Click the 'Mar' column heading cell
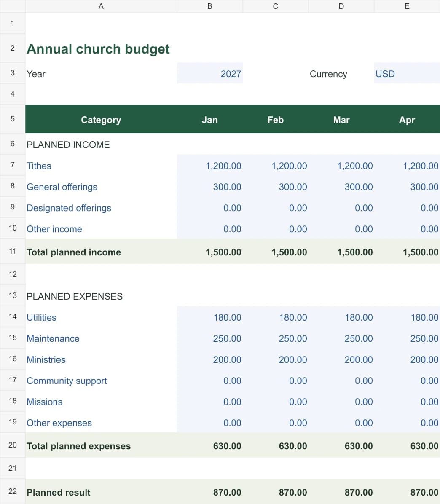 click(x=341, y=119)
